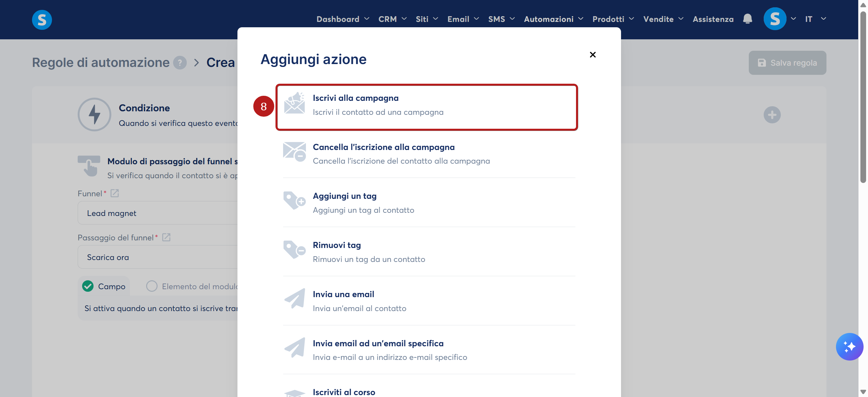The height and width of the screenshot is (397, 868).
Task: Expand the Siti menu
Action: [427, 19]
